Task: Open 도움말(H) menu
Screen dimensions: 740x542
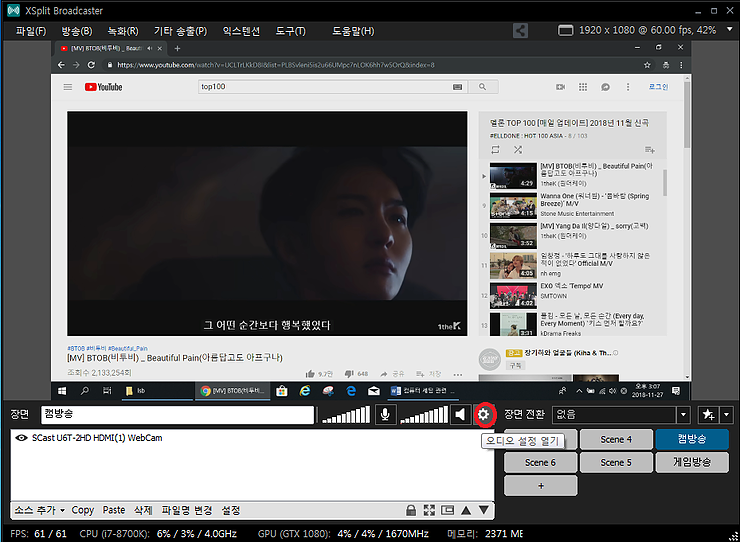Action: [x=353, y=31]
